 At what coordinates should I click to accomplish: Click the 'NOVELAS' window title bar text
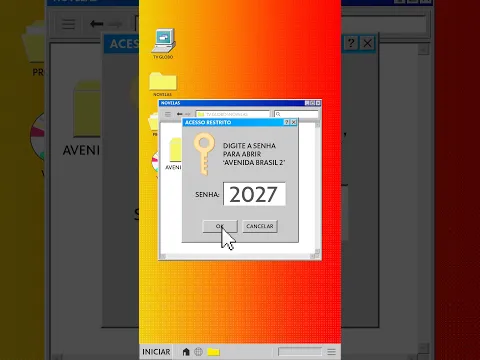[170, 103]
